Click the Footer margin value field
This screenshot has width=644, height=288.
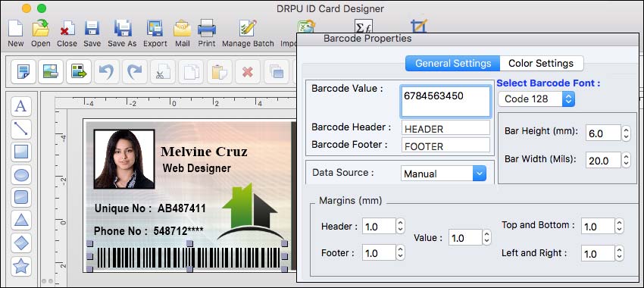point(379,252)
